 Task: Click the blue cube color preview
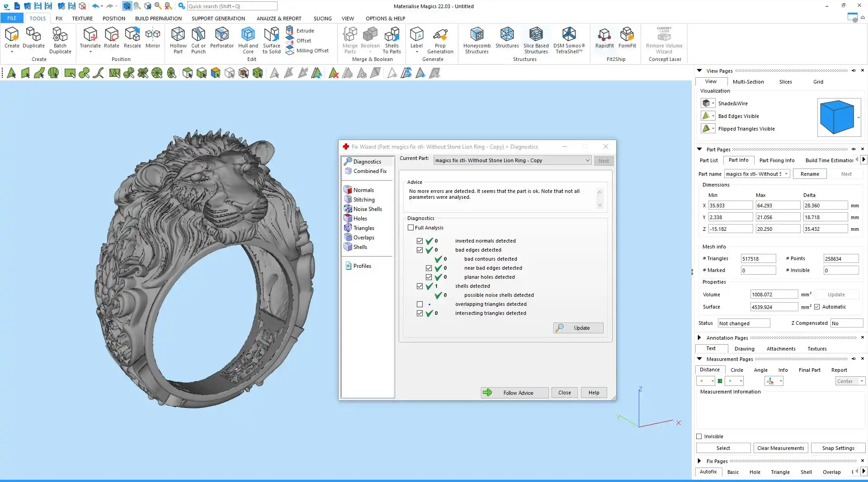tap(837, 117)
